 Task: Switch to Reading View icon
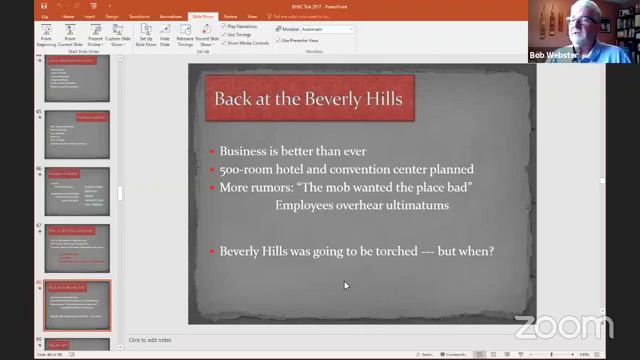507,355
